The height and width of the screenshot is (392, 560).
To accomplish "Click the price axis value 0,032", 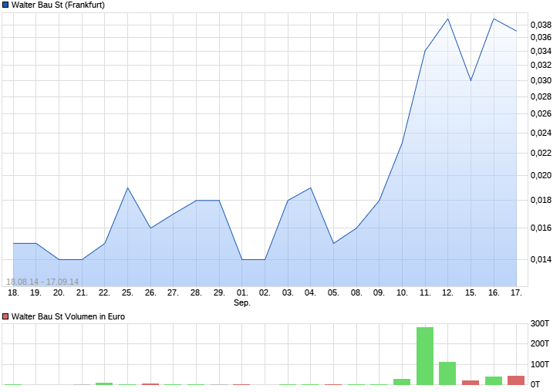I will coord(541,65).
